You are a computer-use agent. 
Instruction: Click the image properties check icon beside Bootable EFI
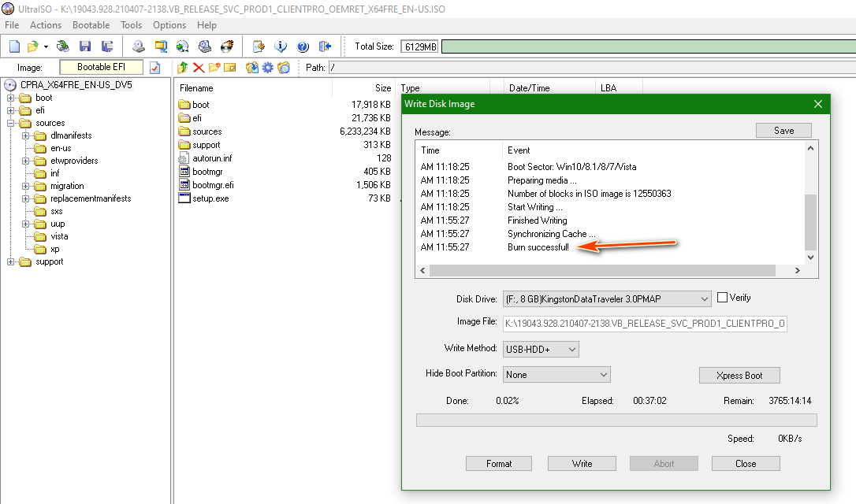155,68
